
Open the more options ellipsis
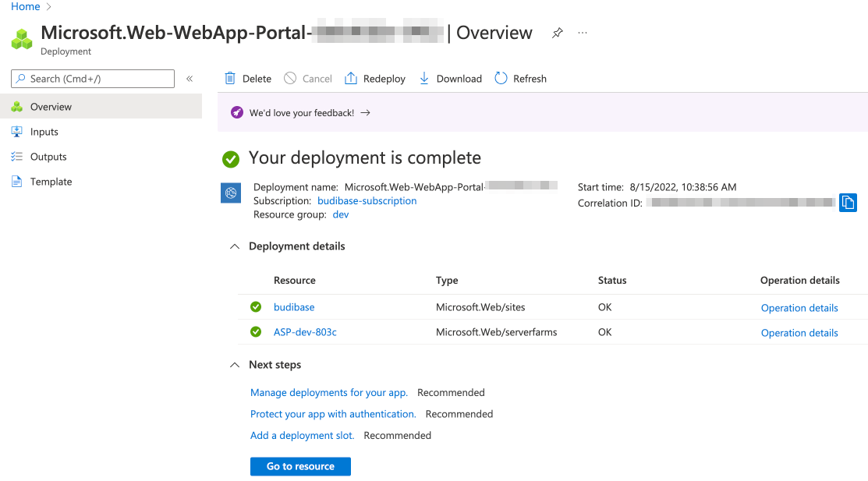click(x=583, y=33)
